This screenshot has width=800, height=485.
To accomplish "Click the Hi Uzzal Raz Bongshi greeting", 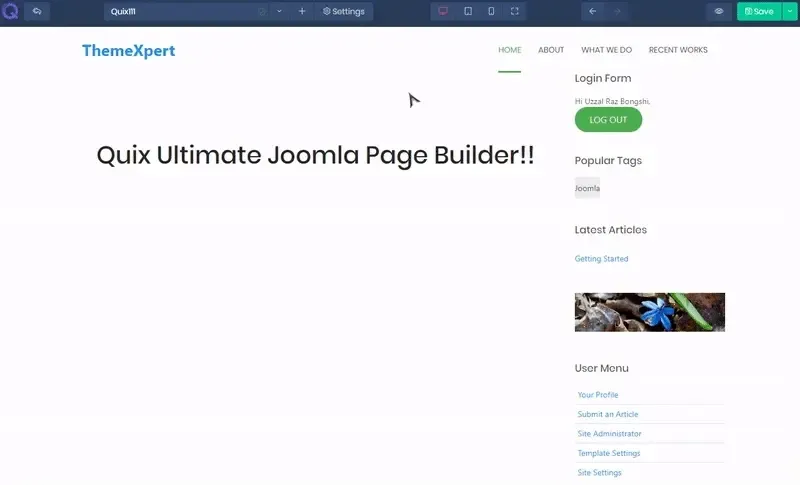I will [x=612, y=101].
